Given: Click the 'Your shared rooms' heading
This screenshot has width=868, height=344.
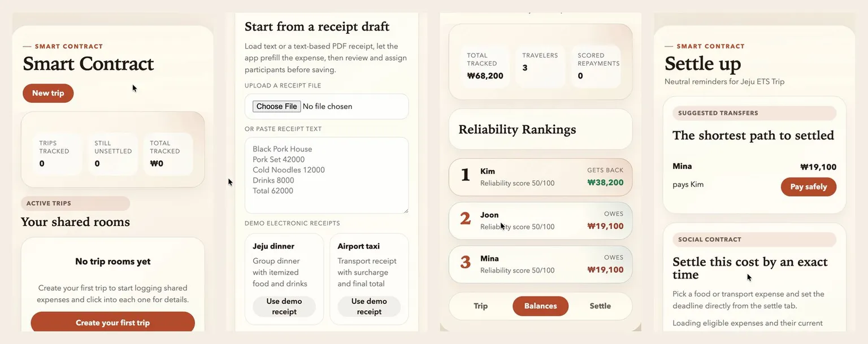Looking at the screenshot, I should coord(75,221).
